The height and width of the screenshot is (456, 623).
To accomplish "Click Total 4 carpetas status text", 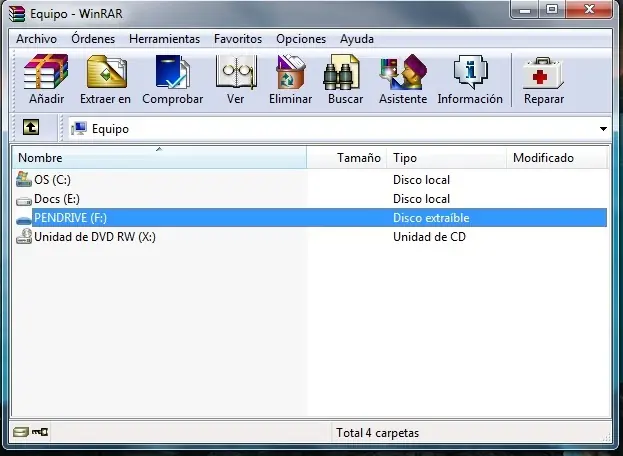I will [x=377, y=433].
